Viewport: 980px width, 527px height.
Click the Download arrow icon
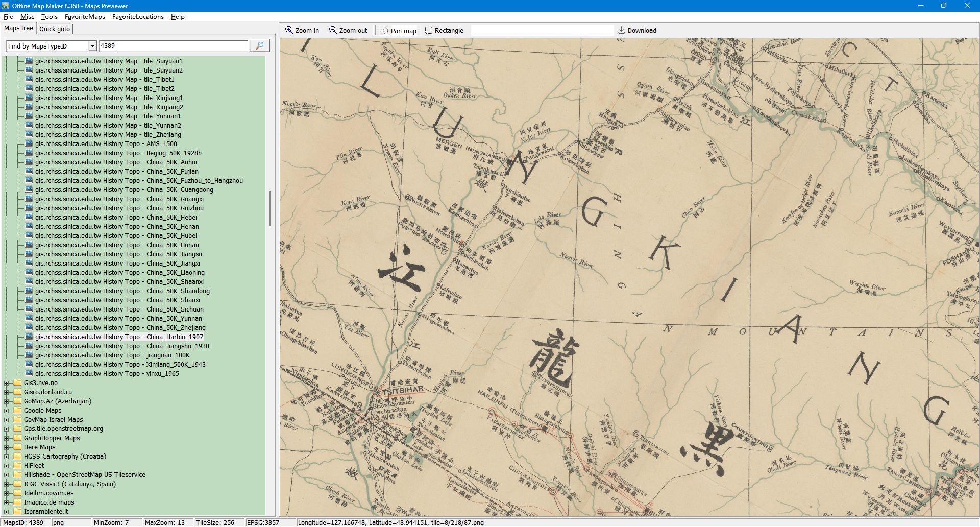pos(621,30)
